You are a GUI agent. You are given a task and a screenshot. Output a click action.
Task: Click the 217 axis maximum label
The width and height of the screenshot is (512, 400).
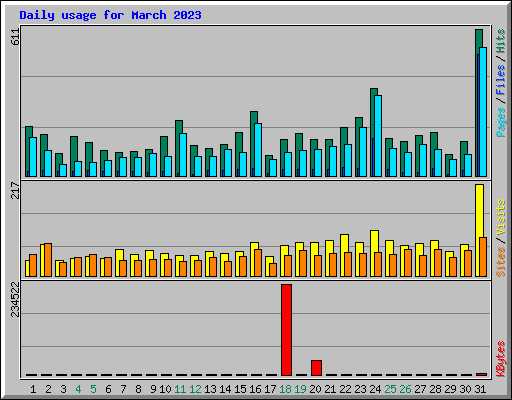(15, 190)
